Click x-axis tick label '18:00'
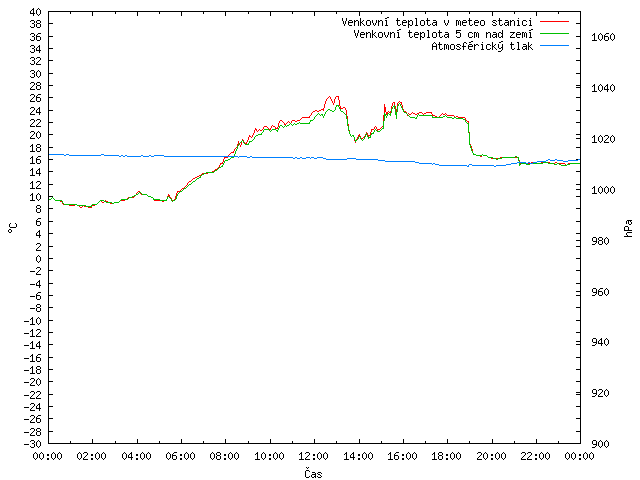The height and width of the screenshot is (480, 640). coord(447,456)
